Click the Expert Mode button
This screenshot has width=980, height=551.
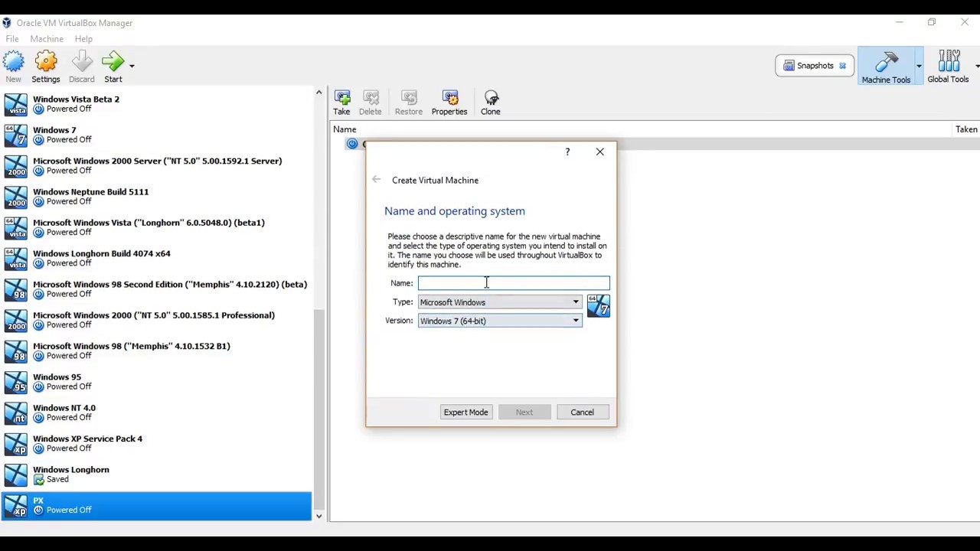click(x=465, y=412)
